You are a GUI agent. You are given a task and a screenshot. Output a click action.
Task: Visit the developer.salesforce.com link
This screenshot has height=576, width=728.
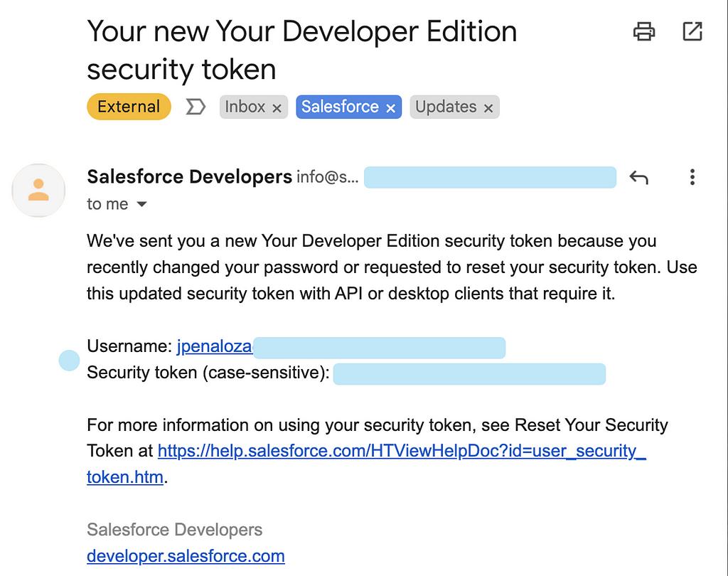[x=186, y=556]
